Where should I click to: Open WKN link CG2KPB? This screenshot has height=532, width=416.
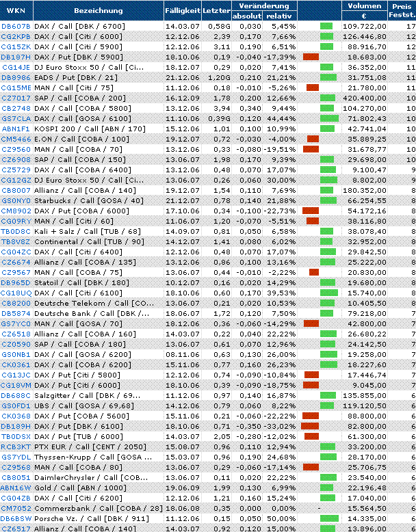(x=16, y=36)
